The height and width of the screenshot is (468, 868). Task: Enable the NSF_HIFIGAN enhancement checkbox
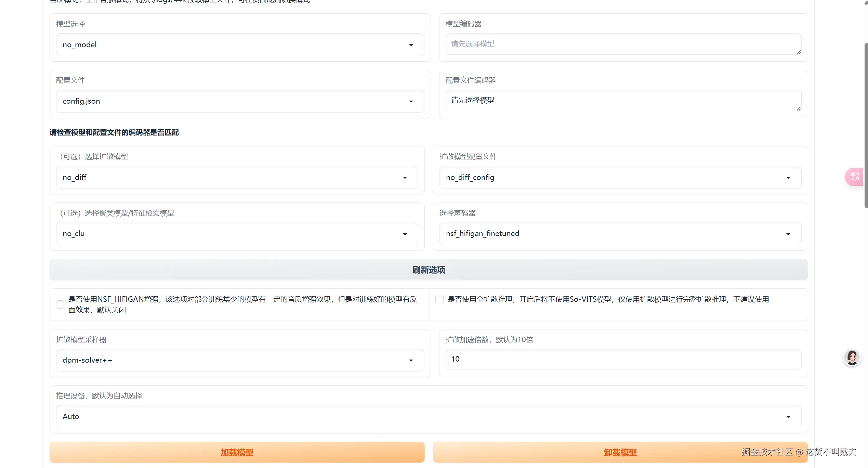coord(60,304)
